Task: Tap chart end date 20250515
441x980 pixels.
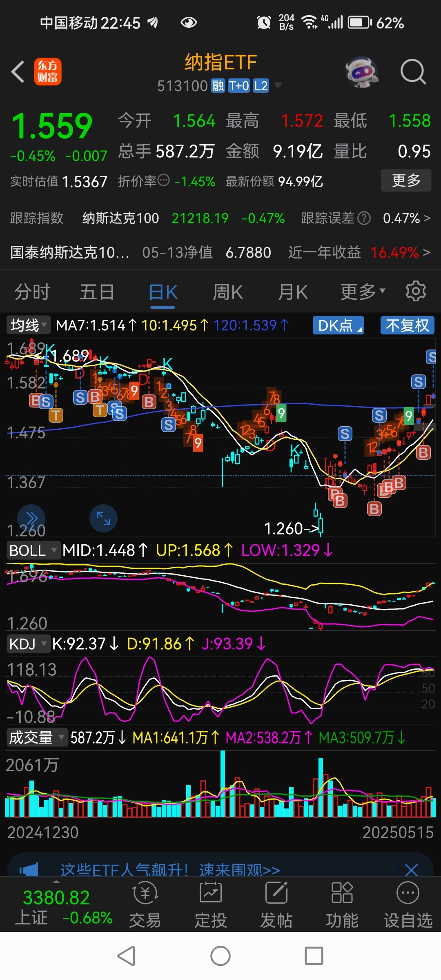Action: tap(398, 832)
